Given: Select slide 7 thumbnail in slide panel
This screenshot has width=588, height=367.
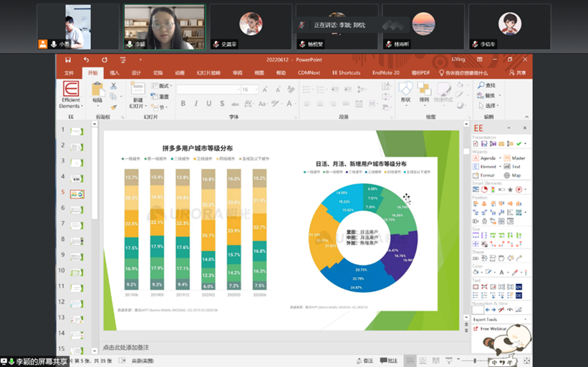Looking at the screenshot, I should (x=76, y=225).
